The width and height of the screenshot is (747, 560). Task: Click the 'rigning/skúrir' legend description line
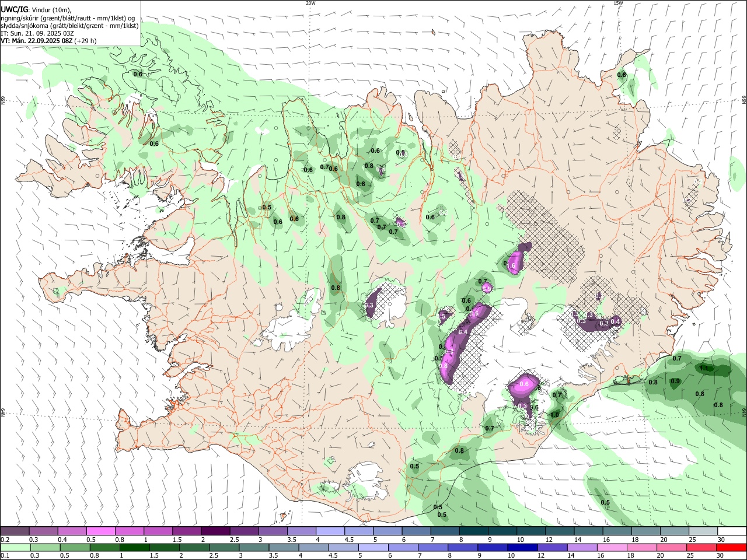pos(68,18)
